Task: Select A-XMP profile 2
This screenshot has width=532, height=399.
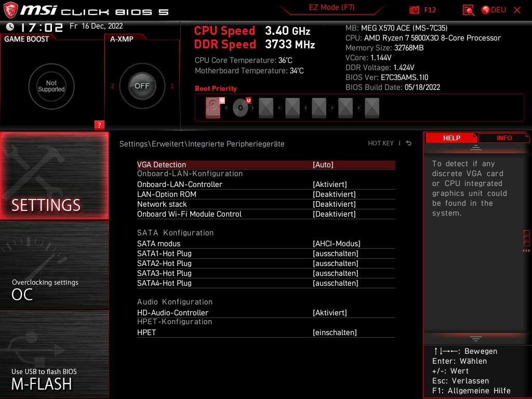Action: 112,86
